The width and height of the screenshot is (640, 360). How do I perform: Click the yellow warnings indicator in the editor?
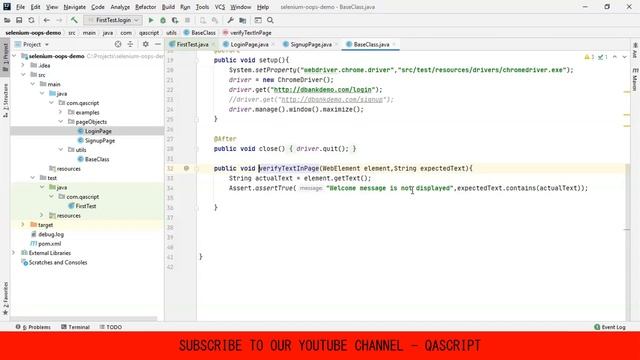[x=589, y=57]
